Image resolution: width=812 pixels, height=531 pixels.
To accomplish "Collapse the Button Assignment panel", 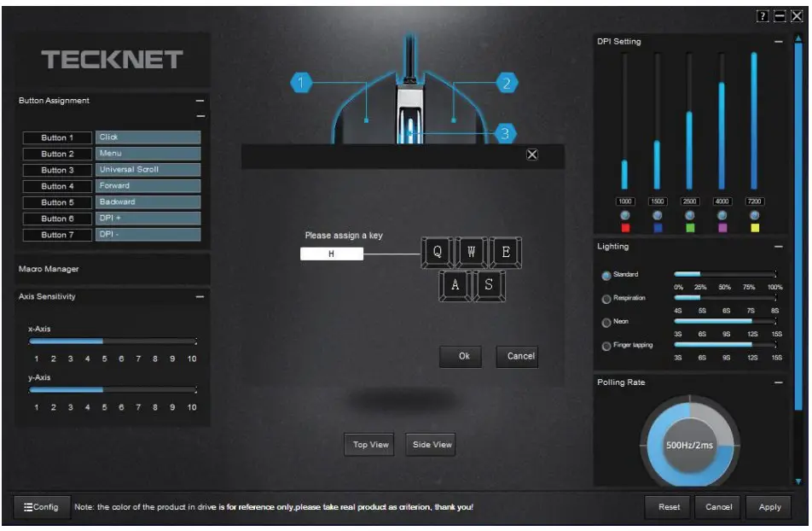I will (200, 101).
